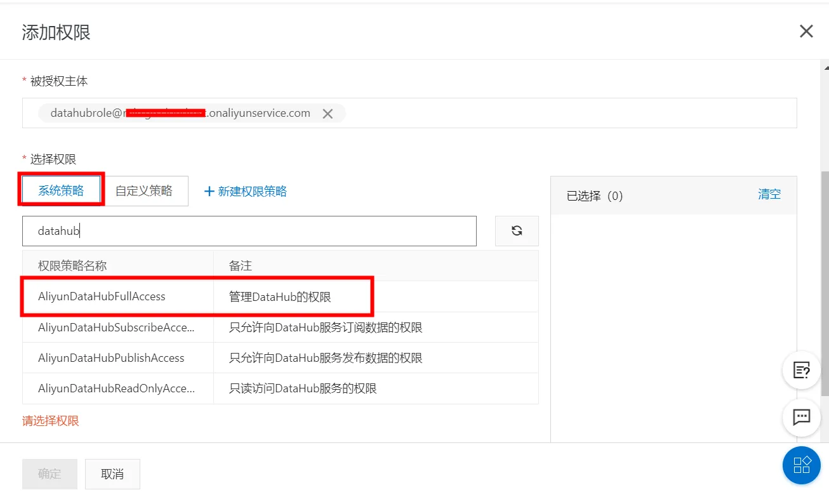Click the 已选择（0）panel title
The image size is (829, 504).
pyautogui.click(x=595, y=196)
